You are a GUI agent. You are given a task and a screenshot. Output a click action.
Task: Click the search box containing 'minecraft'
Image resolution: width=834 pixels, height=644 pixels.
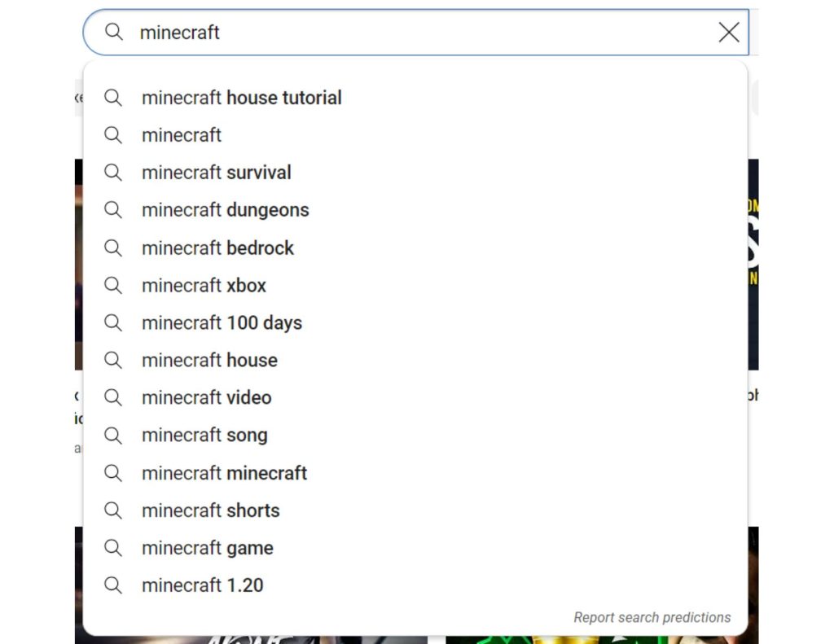(415, 33)
